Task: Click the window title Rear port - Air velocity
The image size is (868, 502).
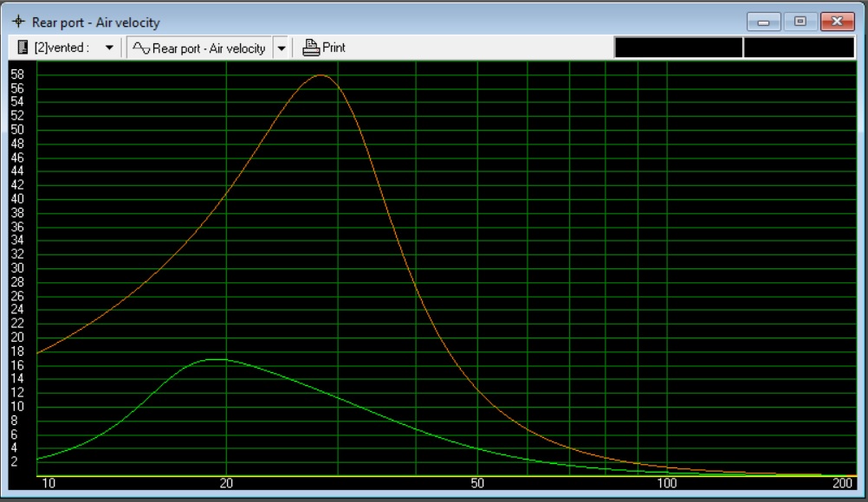Action: tap(95, 23)
